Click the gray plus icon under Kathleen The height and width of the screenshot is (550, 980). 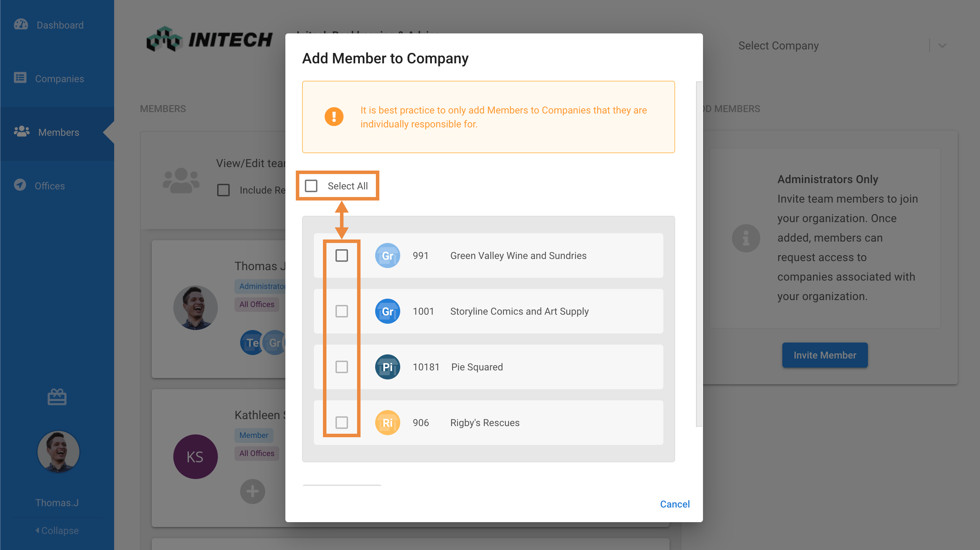click(x=253, y=492)
